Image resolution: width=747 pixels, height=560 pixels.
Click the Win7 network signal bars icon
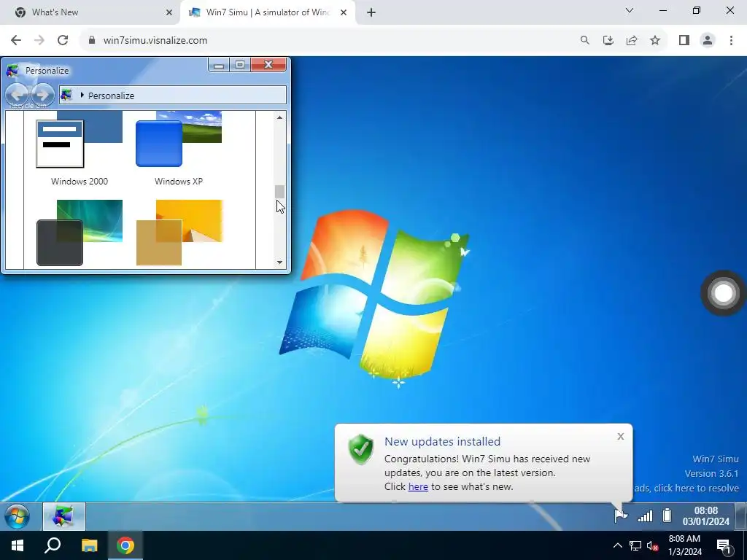pyautogui.click(x=645, y=516)
